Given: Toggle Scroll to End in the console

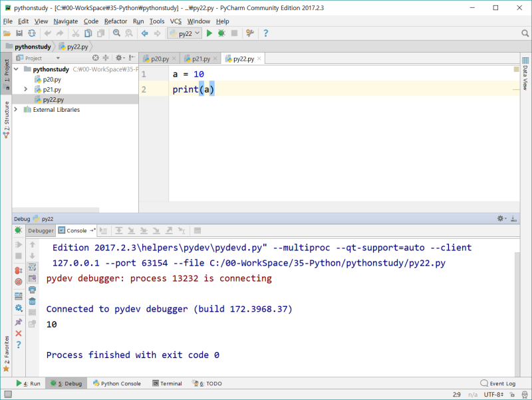Looking at the screenshot, I should (x=32, y=278).
